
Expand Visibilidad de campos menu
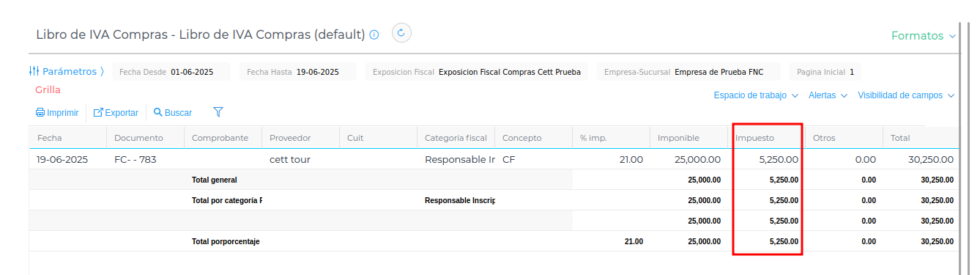point(906,95)
